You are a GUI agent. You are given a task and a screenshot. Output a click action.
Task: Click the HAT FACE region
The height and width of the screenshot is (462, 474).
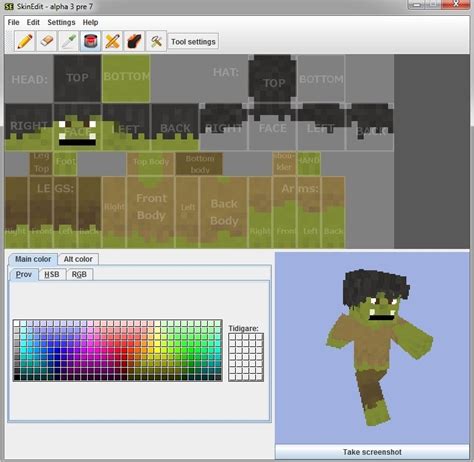(273, 127)
